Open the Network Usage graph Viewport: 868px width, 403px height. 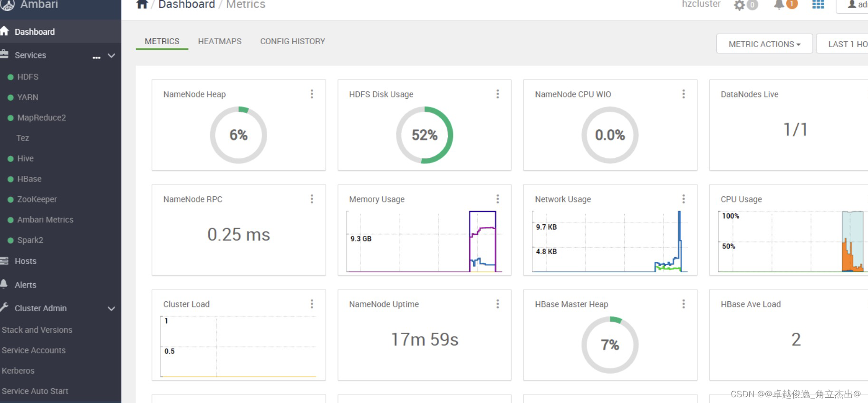[610, 241]
